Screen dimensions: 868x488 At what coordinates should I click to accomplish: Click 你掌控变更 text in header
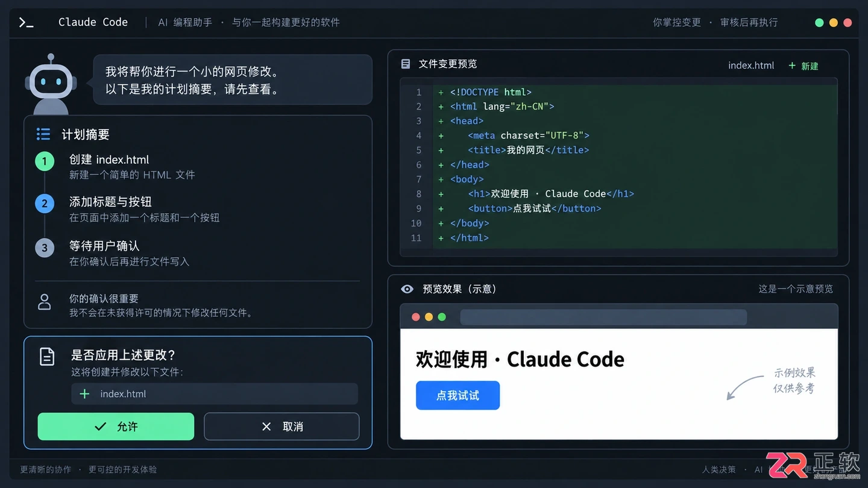tap(677, 22)
